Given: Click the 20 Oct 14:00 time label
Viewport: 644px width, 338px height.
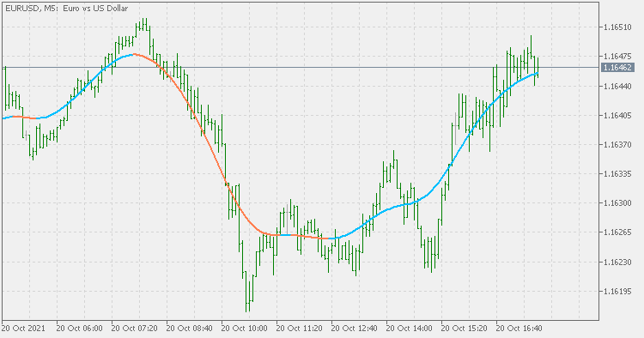Looking at the screenshot, I should coord(410,329).
